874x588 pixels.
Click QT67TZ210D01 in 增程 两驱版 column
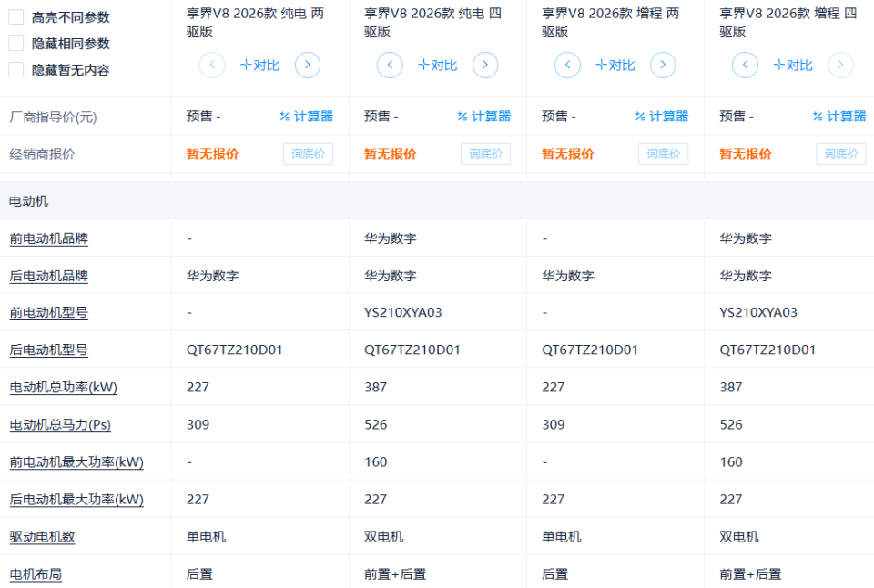(590, 350)
